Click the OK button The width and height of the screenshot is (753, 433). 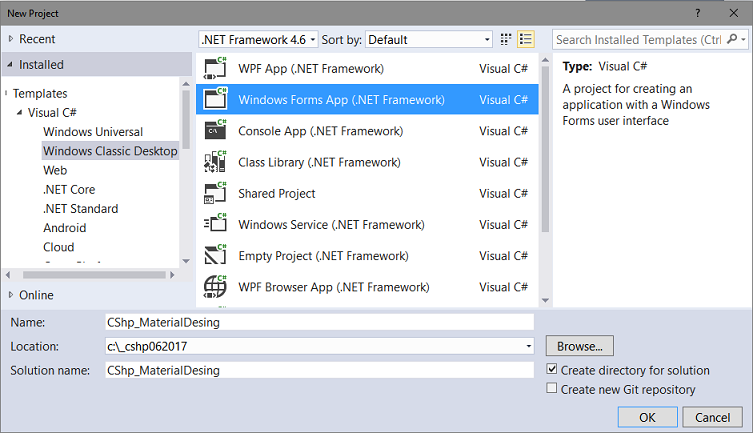(x=647, y=417)
